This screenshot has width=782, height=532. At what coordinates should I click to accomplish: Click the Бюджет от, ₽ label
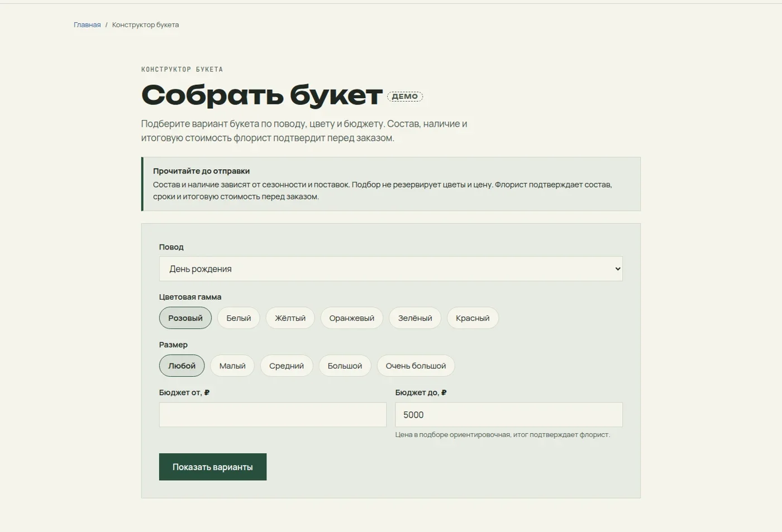pyautogui.click(x=184, y=392)
